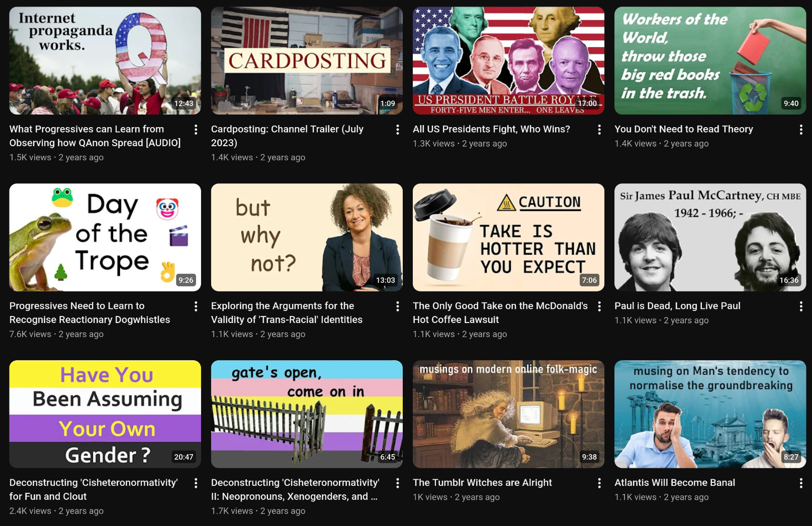The height and width of the screenshot is (526, 812).
Task: Play the 'Have You Been Assuming Your Own Gender?' thumbnail
Action: click(x=105, y=414)
